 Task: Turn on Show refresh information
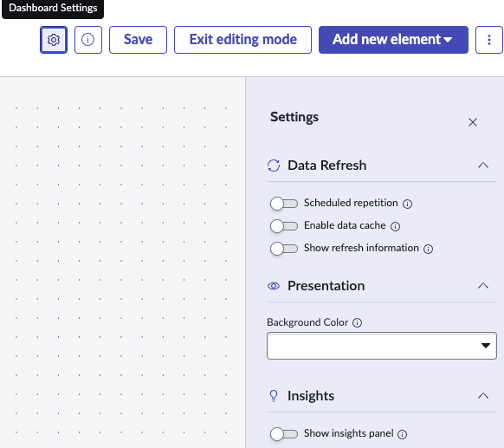coord(284,249)
